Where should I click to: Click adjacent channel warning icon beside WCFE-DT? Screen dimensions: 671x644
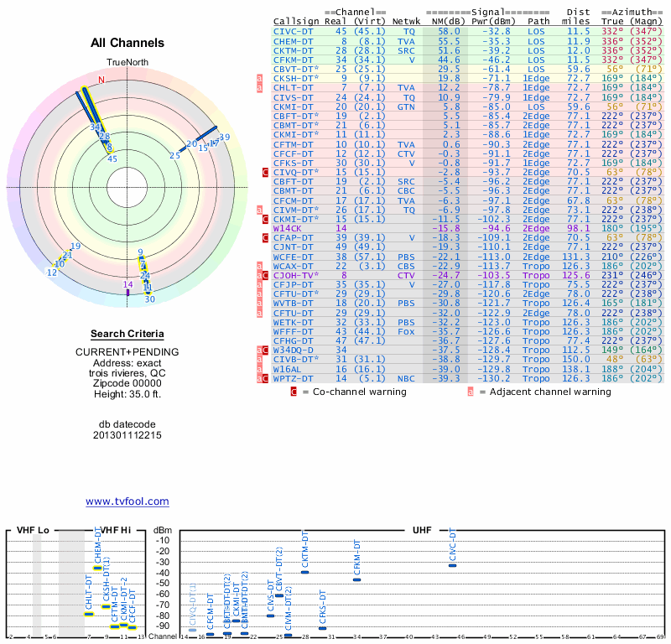260,256
